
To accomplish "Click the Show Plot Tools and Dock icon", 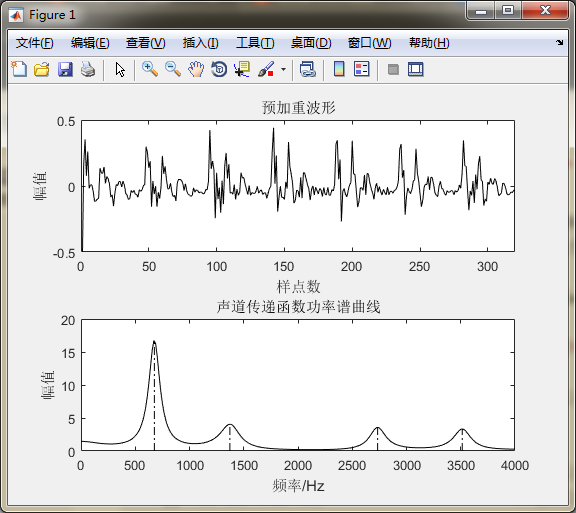I will point(416,69).
